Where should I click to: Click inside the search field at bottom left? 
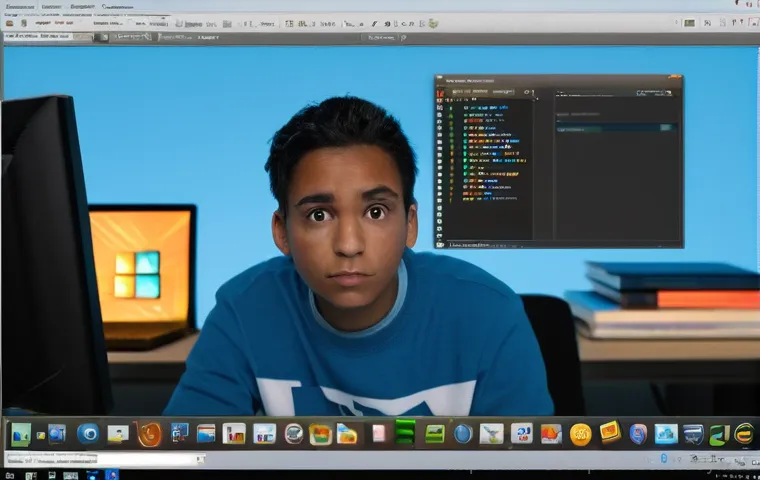pyautogui.click(x=100, y=459)
